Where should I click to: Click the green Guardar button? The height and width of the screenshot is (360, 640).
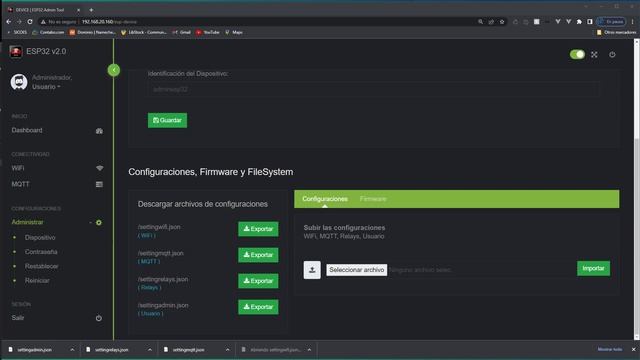click(x=167, y=120)
